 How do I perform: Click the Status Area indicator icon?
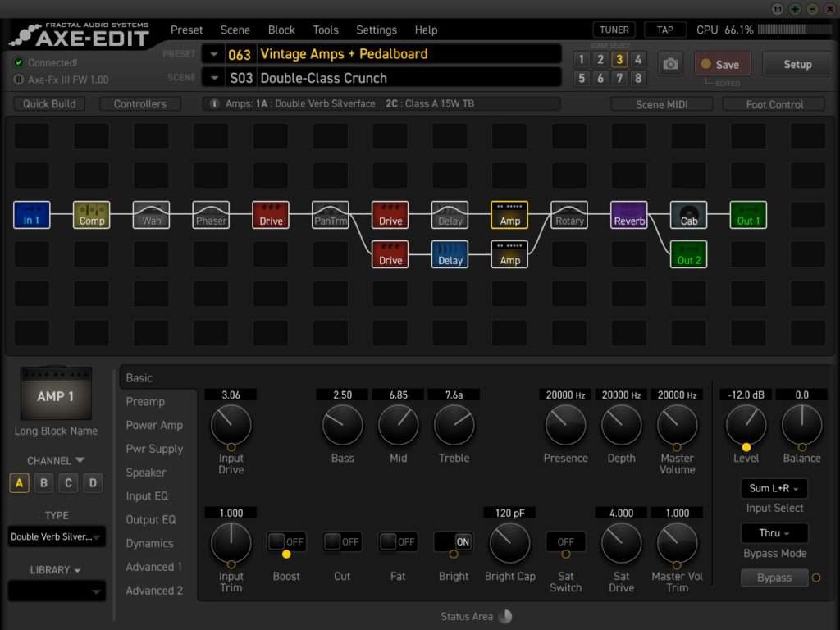coord(505,617)
